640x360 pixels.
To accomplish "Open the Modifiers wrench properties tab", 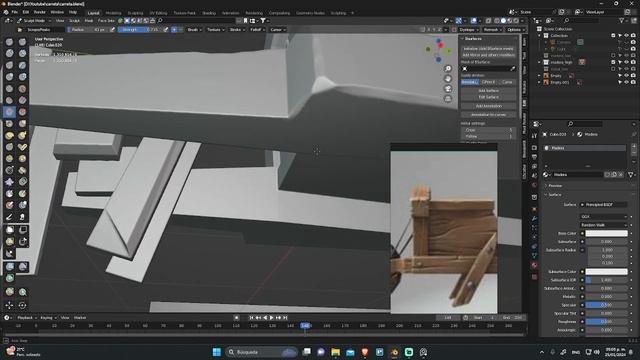I will 534,219.
